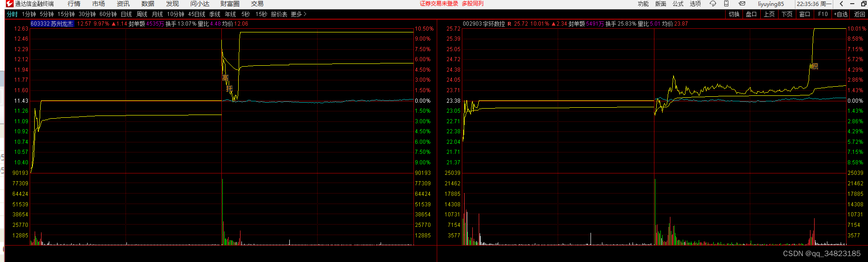This screenshot has height=262, width=868.
Task: Open the 财富圈 menu
Action: (230, 4)
